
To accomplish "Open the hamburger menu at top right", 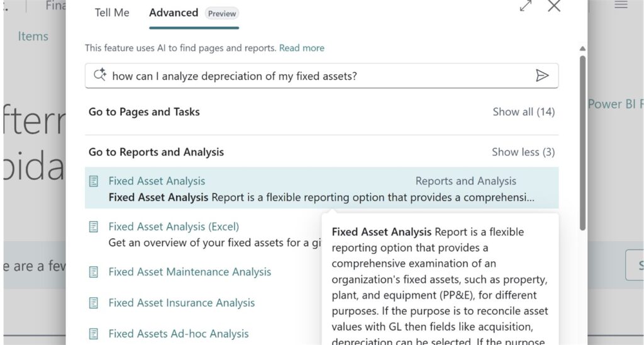I will (621, 5).
